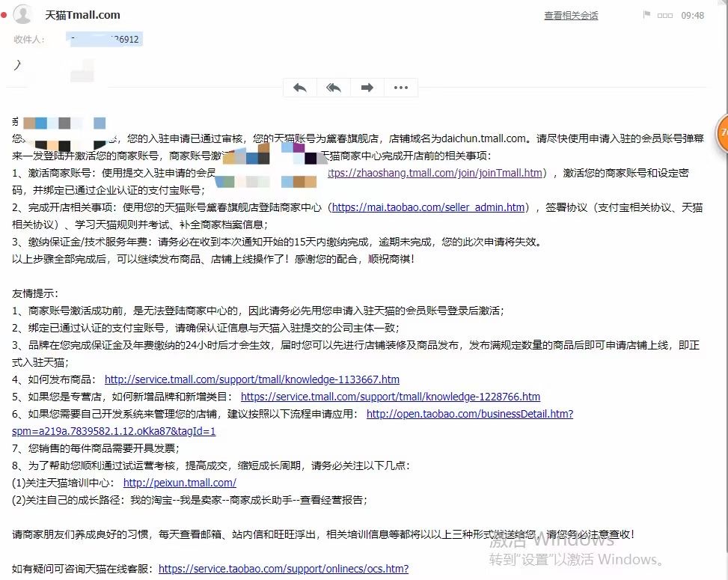Click the line starting 3、缴纳保证金/技术服务年费

click(277, 242)
